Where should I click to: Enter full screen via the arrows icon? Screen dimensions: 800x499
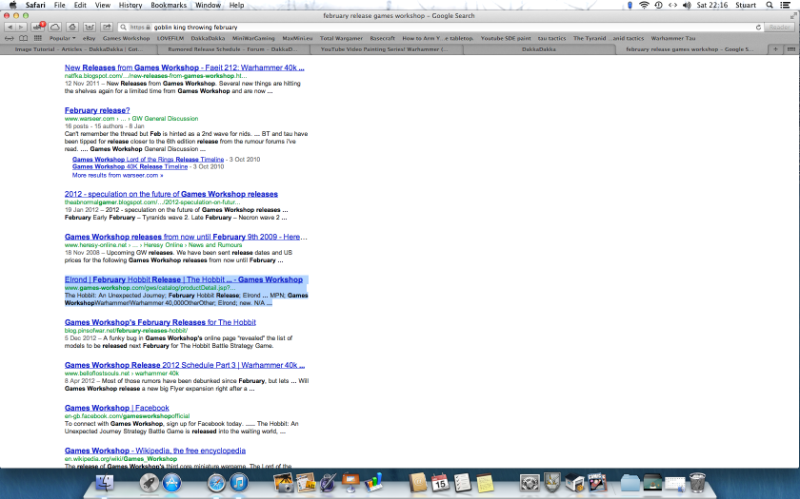793,16
